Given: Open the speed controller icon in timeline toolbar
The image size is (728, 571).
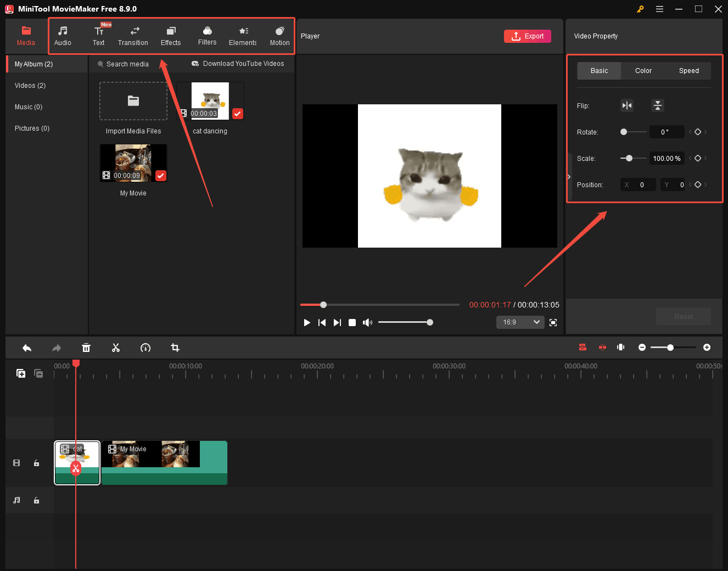Looking at the screenshot, I should pos(145,348).
